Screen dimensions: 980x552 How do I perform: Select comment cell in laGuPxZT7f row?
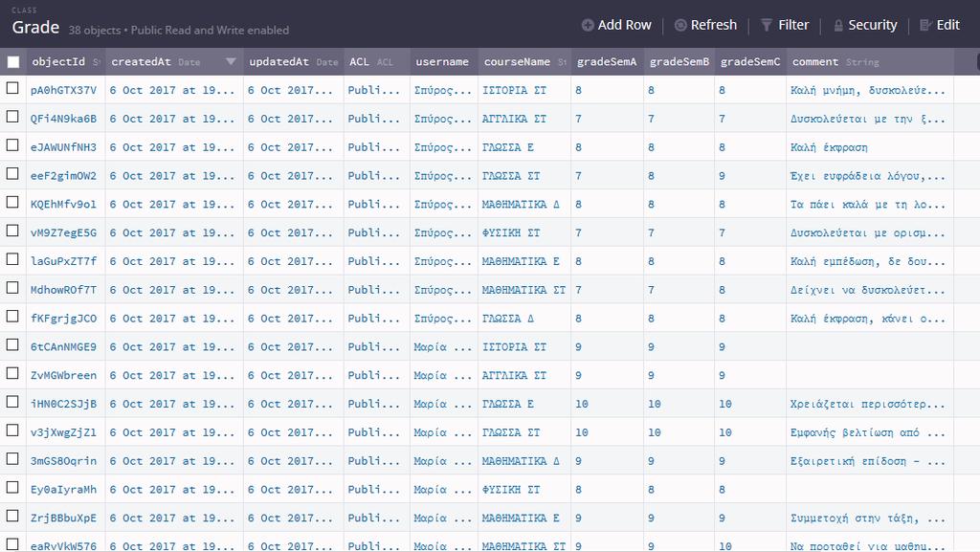pyautogui.click(x=870, y=261)
